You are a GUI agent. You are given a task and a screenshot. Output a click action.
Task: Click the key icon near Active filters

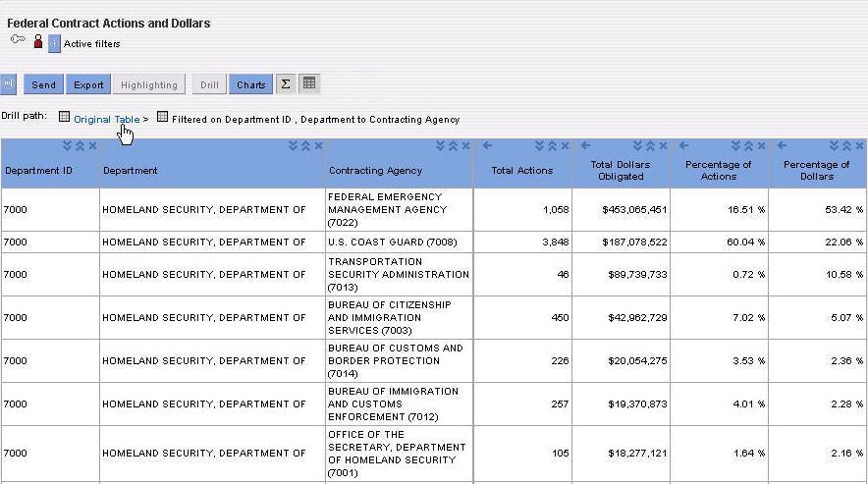19,39
